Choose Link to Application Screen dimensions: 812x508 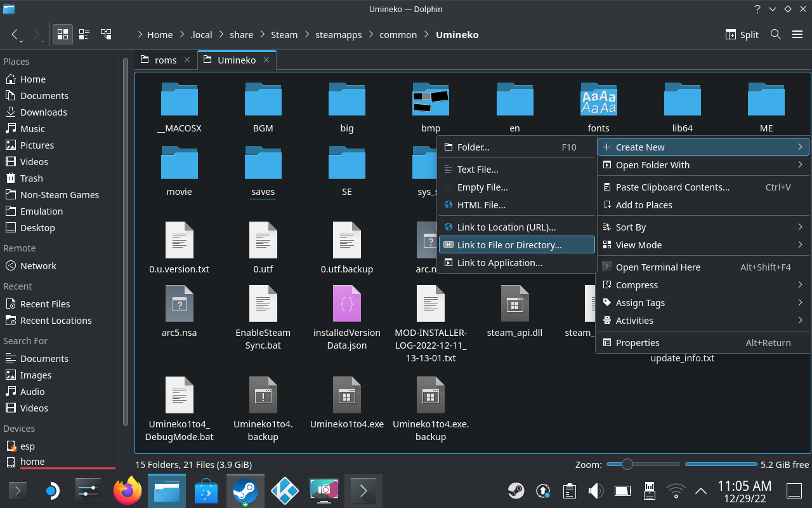click(x=517, y=263)
